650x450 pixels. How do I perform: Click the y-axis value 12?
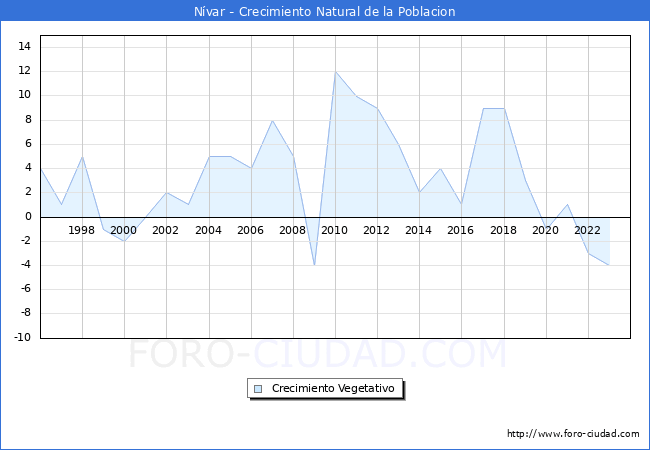coord(24,70)
